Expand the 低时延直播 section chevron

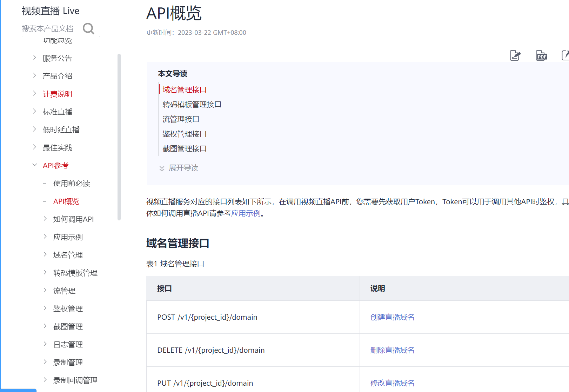pyautogui.click(x=34, y=129)
